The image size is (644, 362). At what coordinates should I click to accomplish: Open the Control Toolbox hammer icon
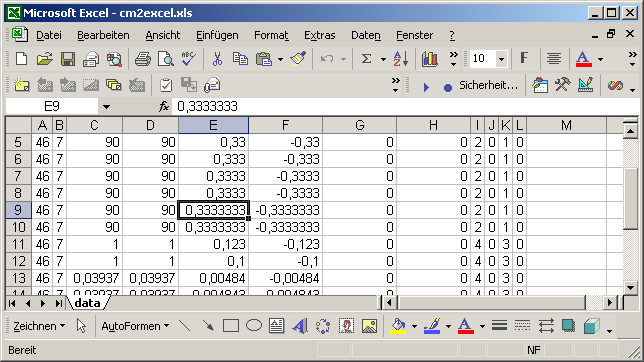coord(563,85)
